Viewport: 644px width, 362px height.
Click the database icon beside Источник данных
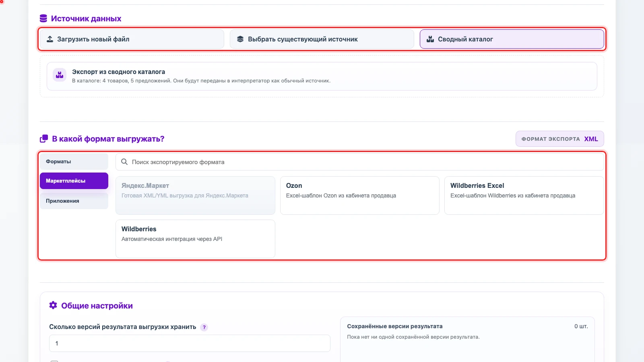tap(43, 19)
